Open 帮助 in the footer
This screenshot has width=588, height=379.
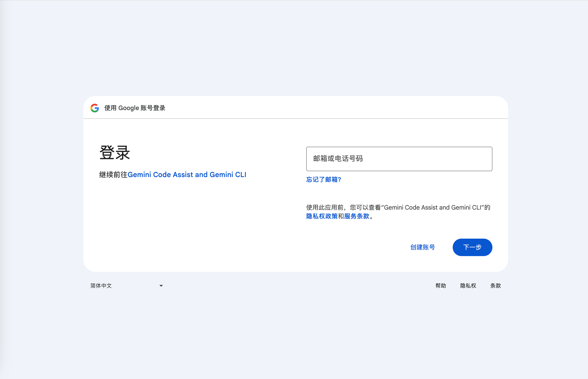click(441, 286)
